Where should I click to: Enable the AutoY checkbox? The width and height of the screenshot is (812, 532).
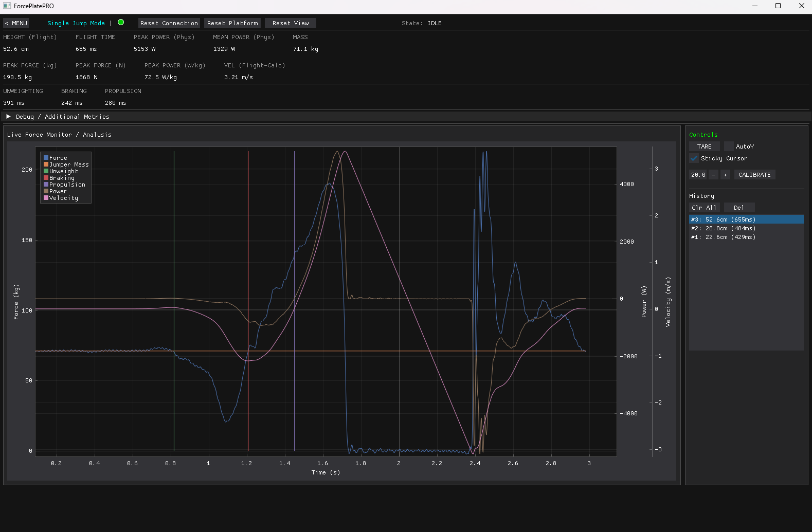point(729,146)
